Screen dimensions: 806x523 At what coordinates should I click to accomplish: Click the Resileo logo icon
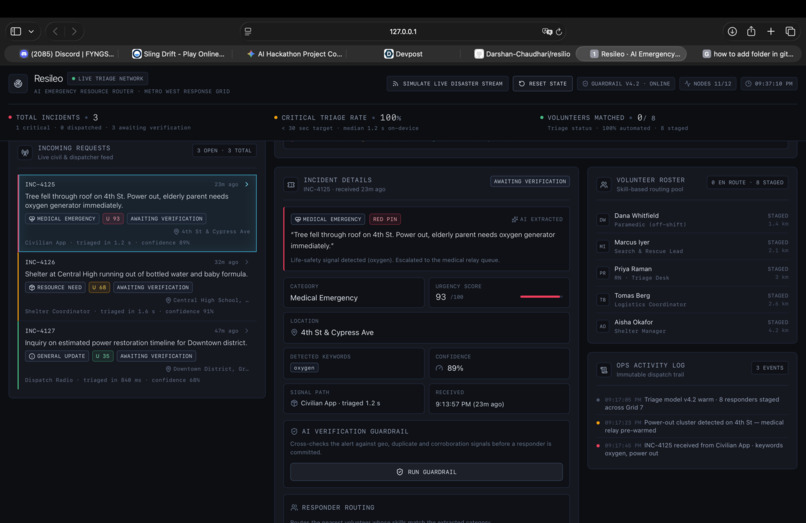(18, 83)
